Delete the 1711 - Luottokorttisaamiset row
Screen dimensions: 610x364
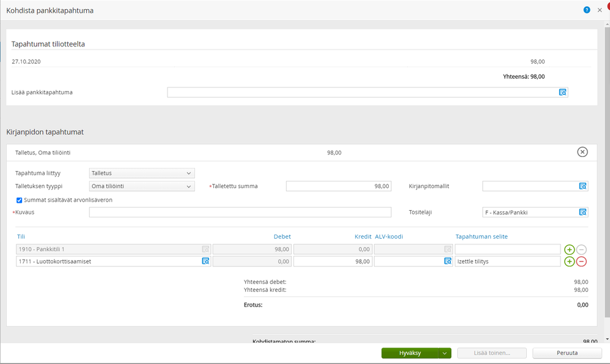581,261
